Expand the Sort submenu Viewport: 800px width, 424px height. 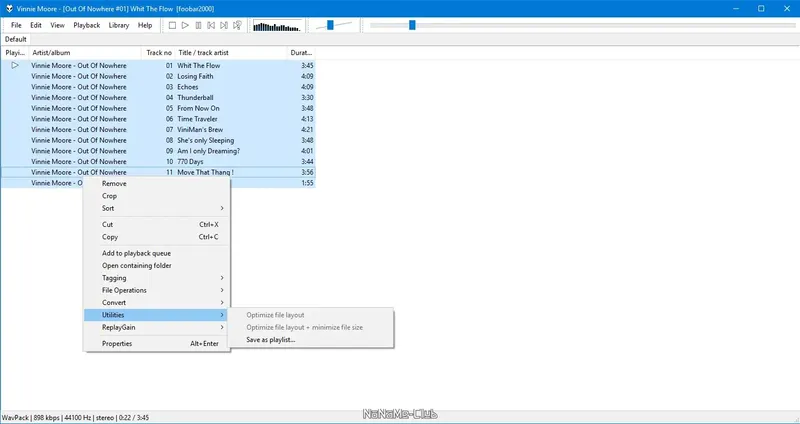click(x=157, y=208)
